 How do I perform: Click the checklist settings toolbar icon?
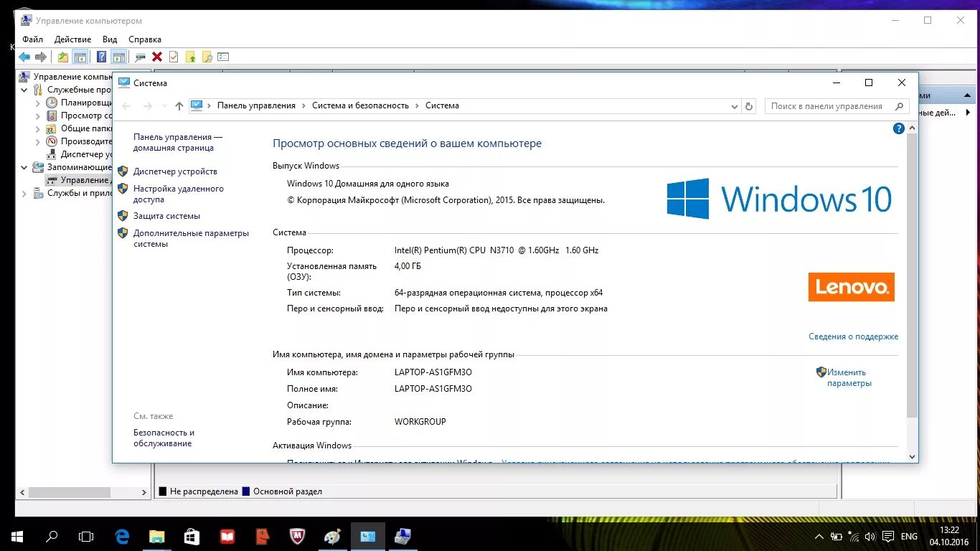(223, 57)
